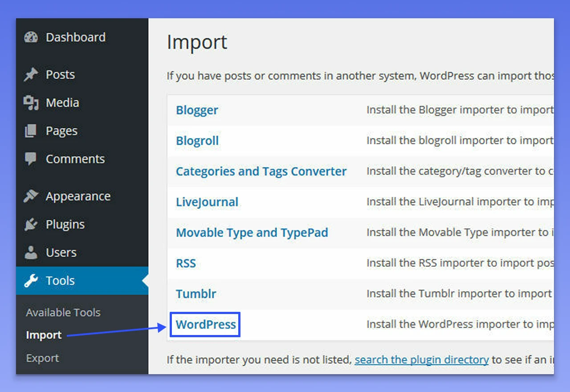The image size is (570, 392).
Task: Click the Dashboard gauge icon
Action: (x=31, y=37)
